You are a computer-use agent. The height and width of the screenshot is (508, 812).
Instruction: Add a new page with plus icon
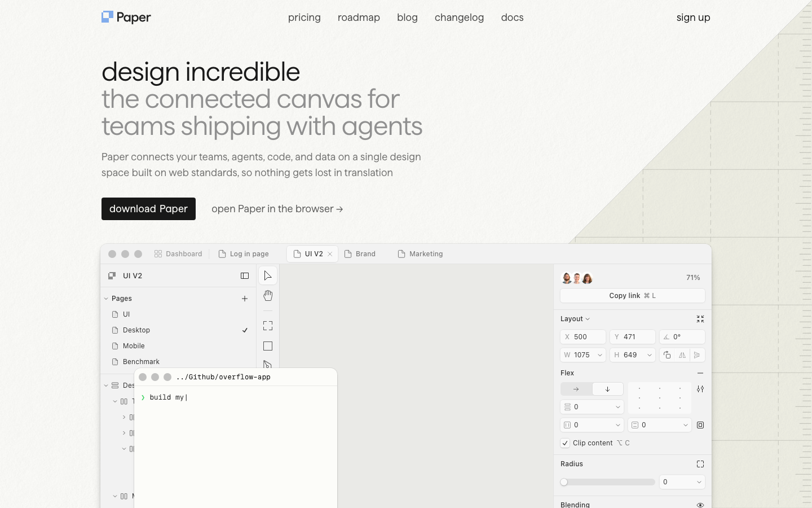coord(245,299)
